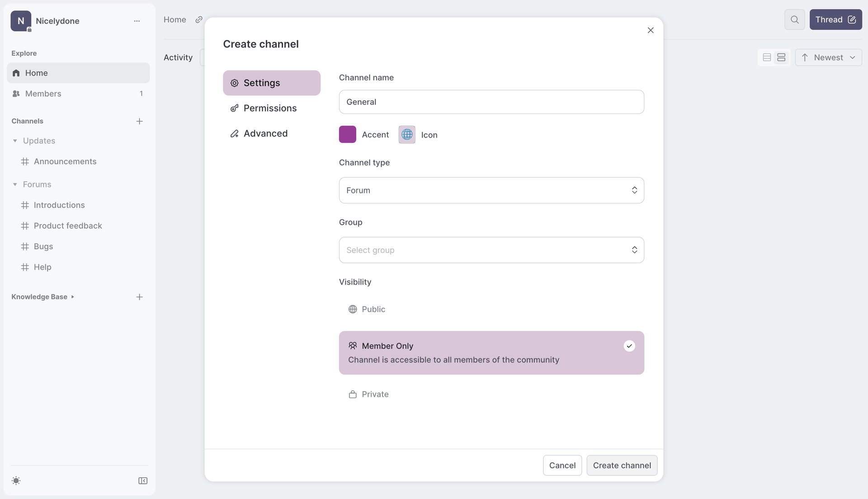Open the Channel type dropdown
This screenshot has width=868, height=499.
pyautogui.click(x=491, y=190)
